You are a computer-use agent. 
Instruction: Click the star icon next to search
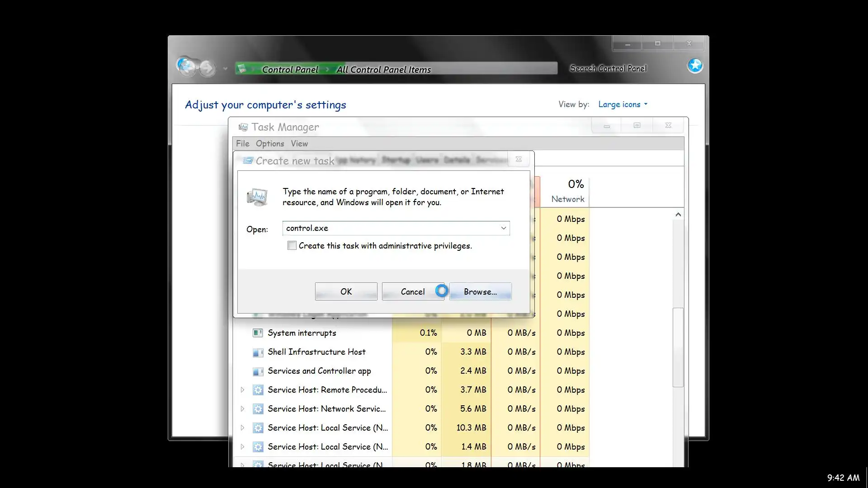pyautogui.click(x=695, y=66)
